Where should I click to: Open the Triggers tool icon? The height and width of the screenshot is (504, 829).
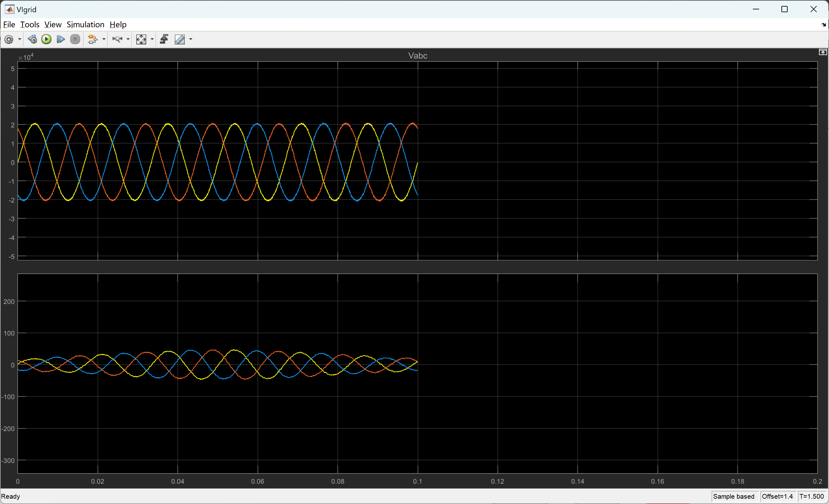point(164,39)
